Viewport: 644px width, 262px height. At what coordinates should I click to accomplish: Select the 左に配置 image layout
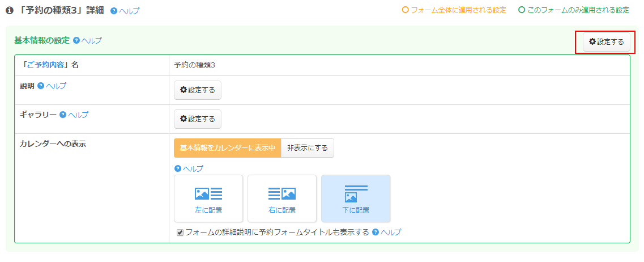(208, 198)
